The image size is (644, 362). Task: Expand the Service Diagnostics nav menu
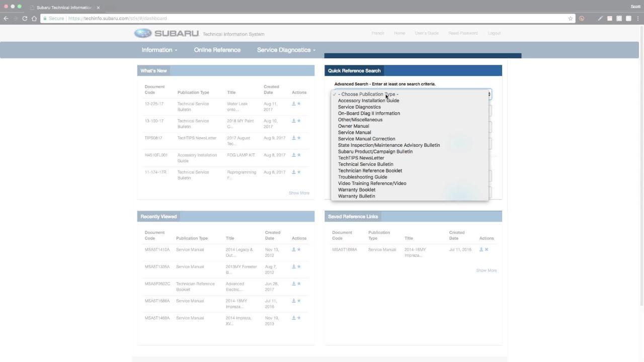click(286, 50)
